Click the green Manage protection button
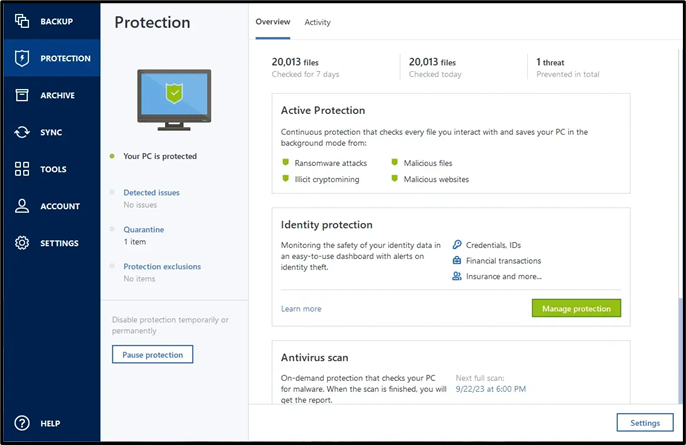The width and height of the screenshot is (686, 445). click(576, 308)
